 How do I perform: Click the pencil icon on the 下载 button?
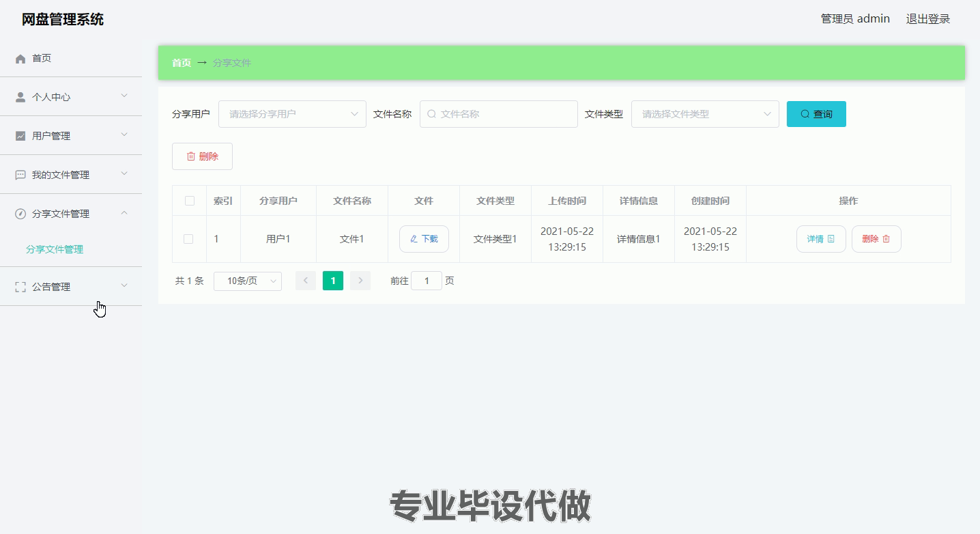tap(414, 239)
